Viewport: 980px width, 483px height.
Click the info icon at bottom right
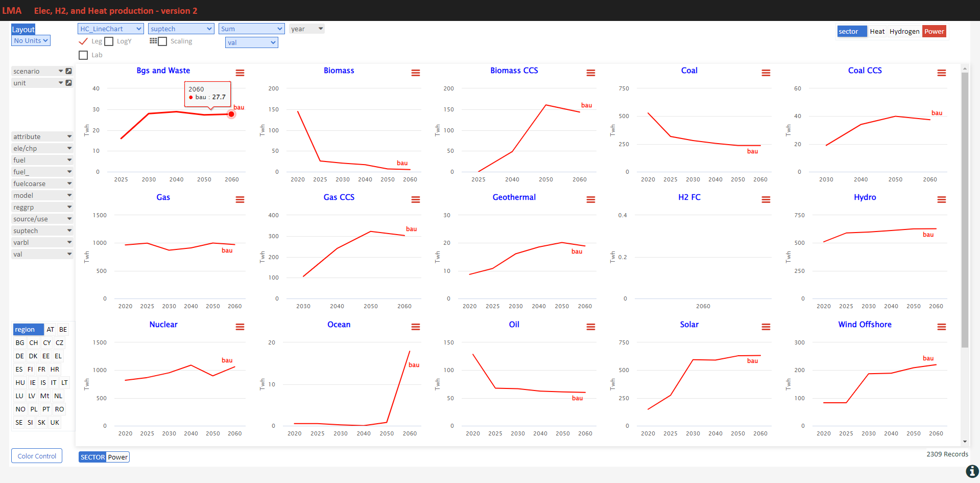pos(972,471)
